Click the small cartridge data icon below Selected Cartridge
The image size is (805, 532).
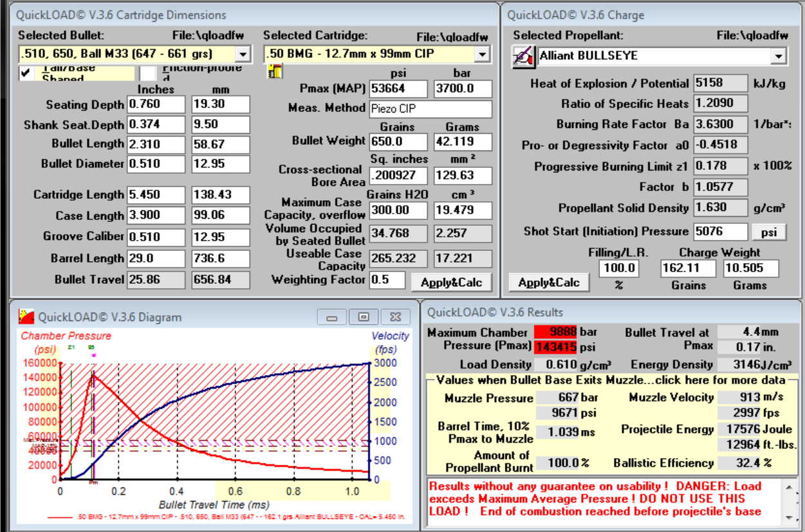point(275,72)
